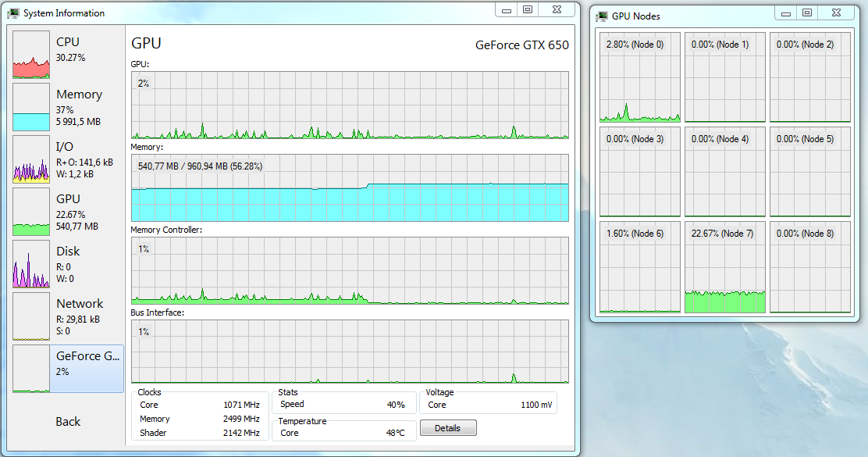Screen dimensions: 868x457
Task: Click the fan Speed 40% value
Action: pos(396,405)
